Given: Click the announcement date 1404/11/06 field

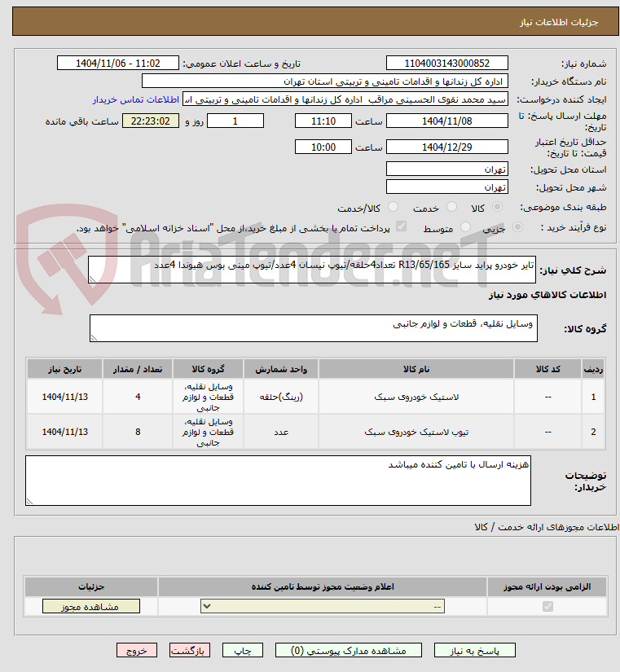Looking at the screenshot, I should 118,63.
